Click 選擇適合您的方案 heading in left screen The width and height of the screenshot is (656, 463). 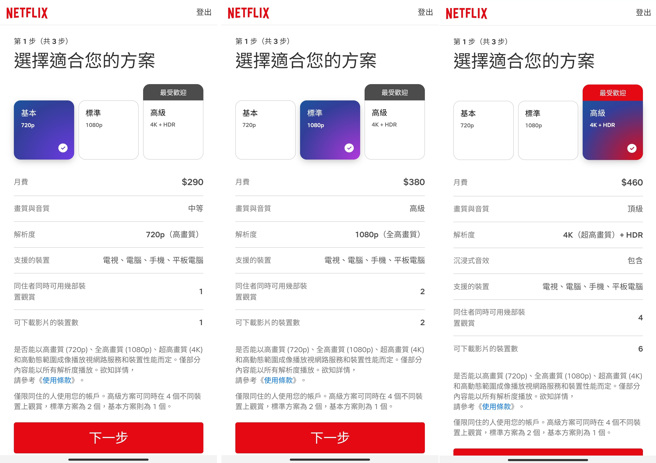tap(85, 61)
